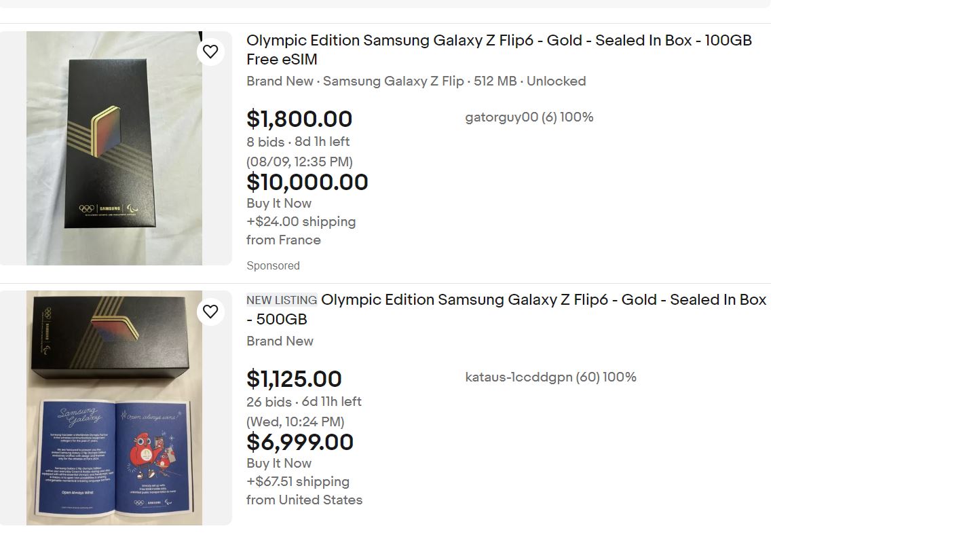Click the black box product photo of first listing
The width and height of the screenshot is (980, 541).
click(113, 148)
